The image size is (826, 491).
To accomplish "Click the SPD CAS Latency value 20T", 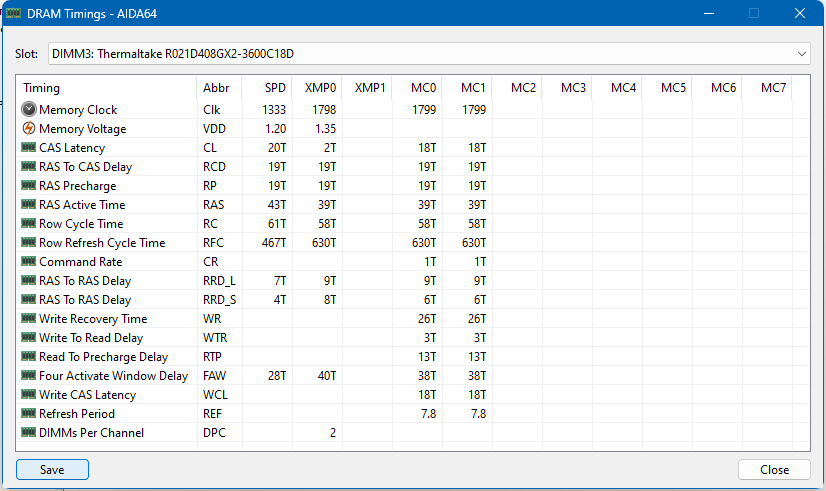I will tap(277, 148).
